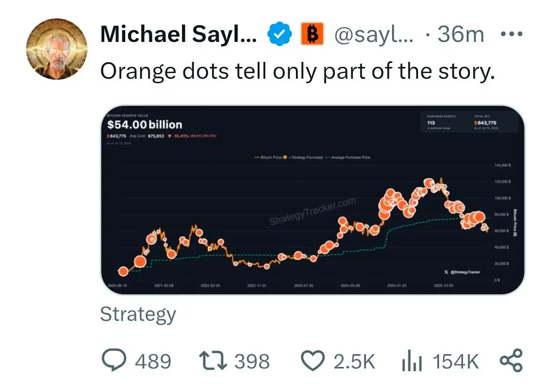Click the reply speech bubble icon
Screen dimensions: 552x392
[113, 360]
